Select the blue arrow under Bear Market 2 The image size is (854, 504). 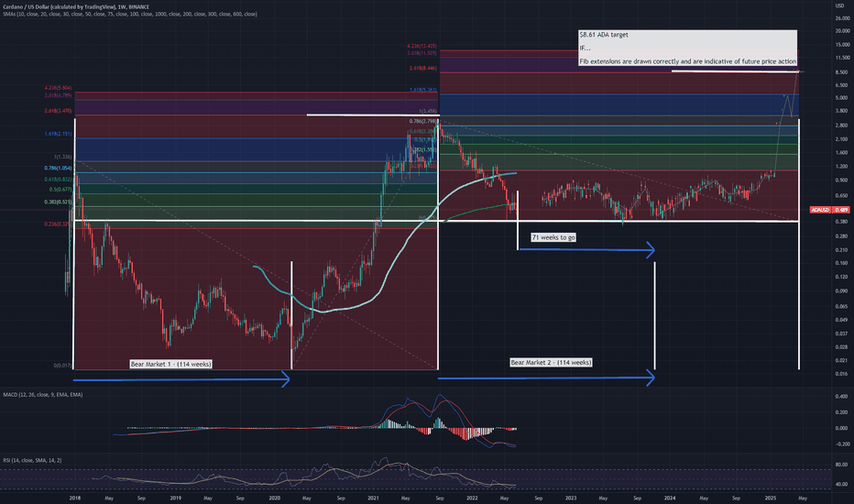(x=546, y=377)
